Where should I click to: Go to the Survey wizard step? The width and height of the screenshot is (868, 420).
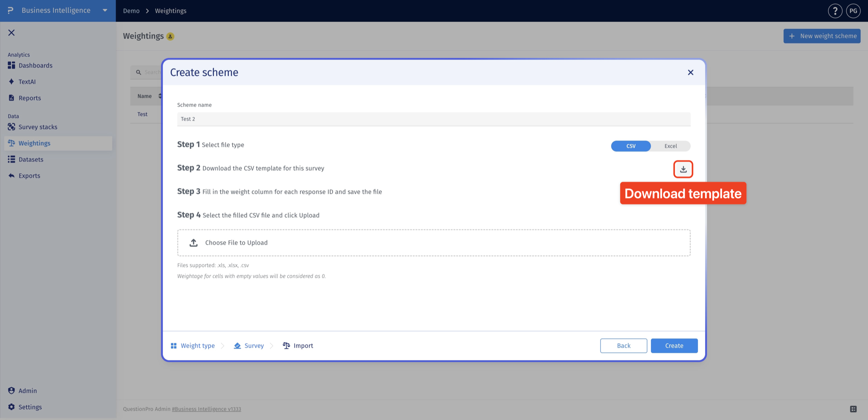[249, 345]
